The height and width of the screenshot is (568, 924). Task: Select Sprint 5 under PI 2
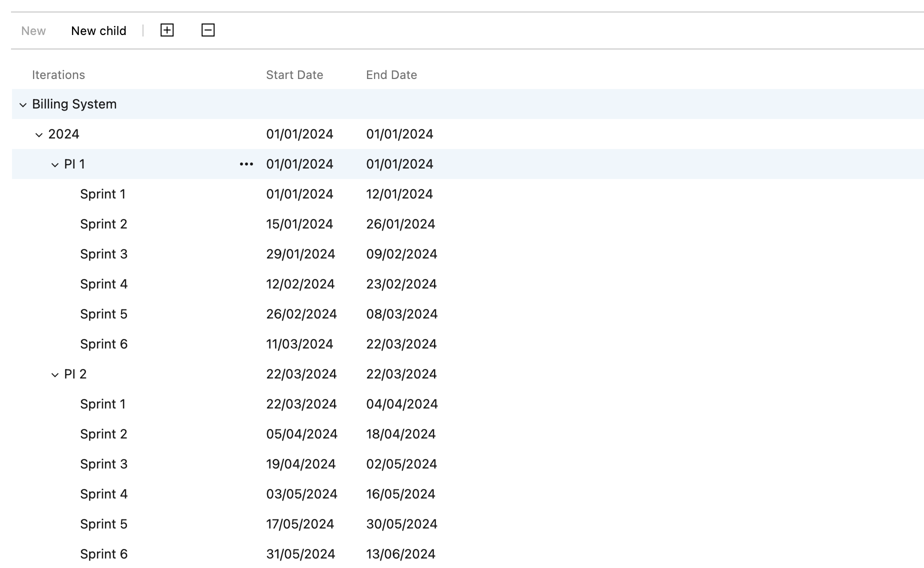point(103,523)
